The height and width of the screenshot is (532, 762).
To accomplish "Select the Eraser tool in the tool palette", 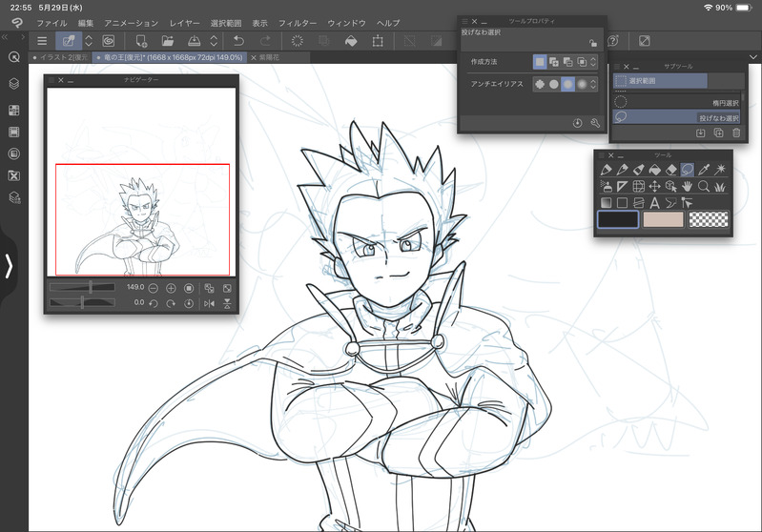I will 670,170.
